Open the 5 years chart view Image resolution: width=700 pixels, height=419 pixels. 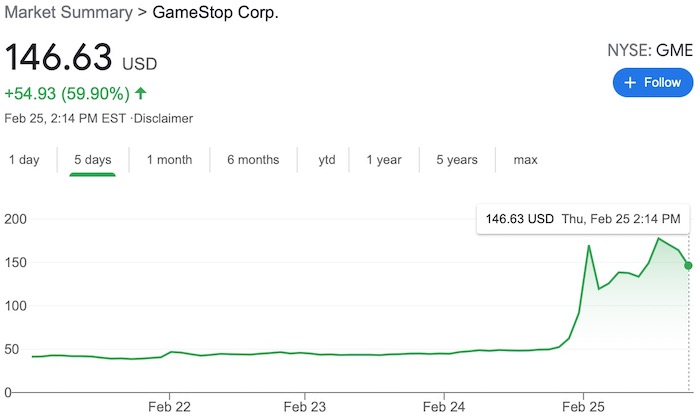click(457, 160)
